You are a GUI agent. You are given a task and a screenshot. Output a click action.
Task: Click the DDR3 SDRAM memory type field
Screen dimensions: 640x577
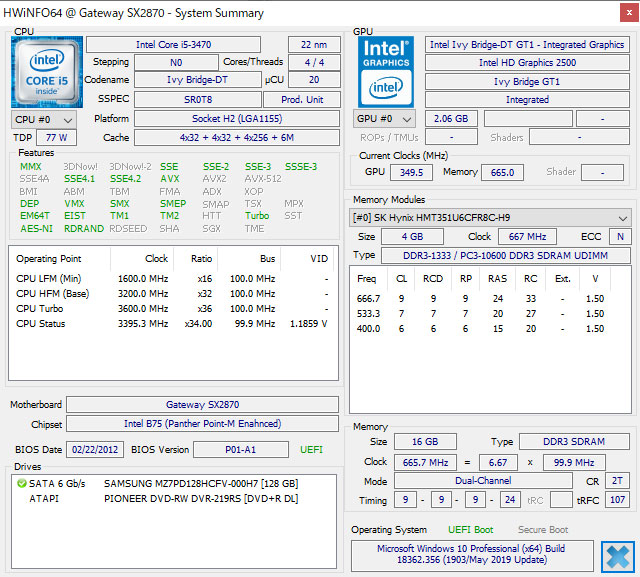574,442
